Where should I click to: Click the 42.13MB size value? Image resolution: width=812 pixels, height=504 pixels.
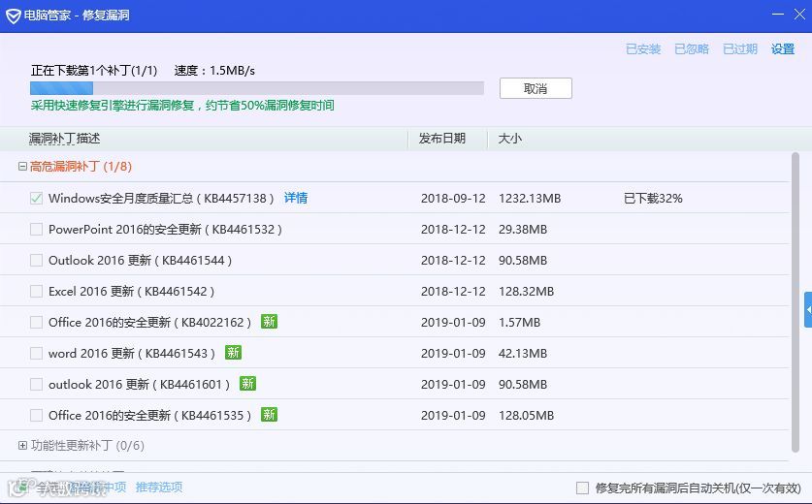click(x=523, y=354)
